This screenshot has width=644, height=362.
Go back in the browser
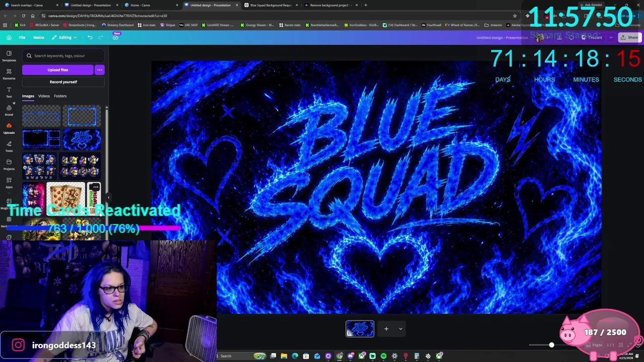tap(5, 16)
